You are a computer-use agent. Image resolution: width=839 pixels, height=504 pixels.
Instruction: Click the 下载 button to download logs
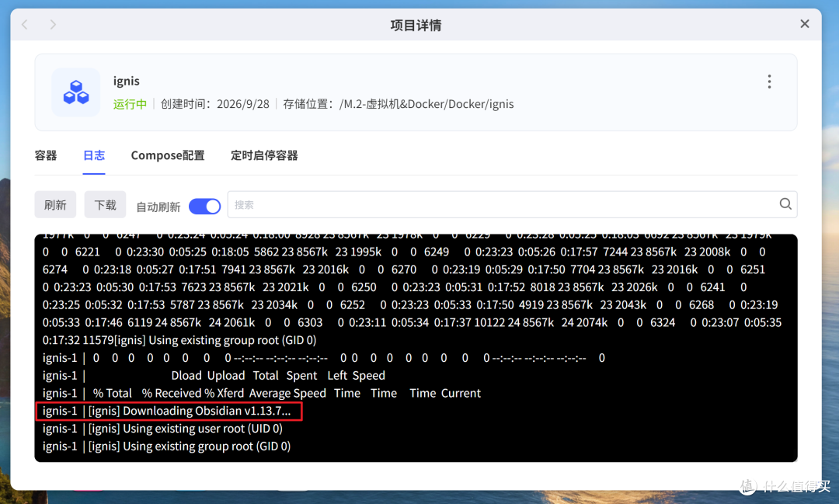coord(105,204)
